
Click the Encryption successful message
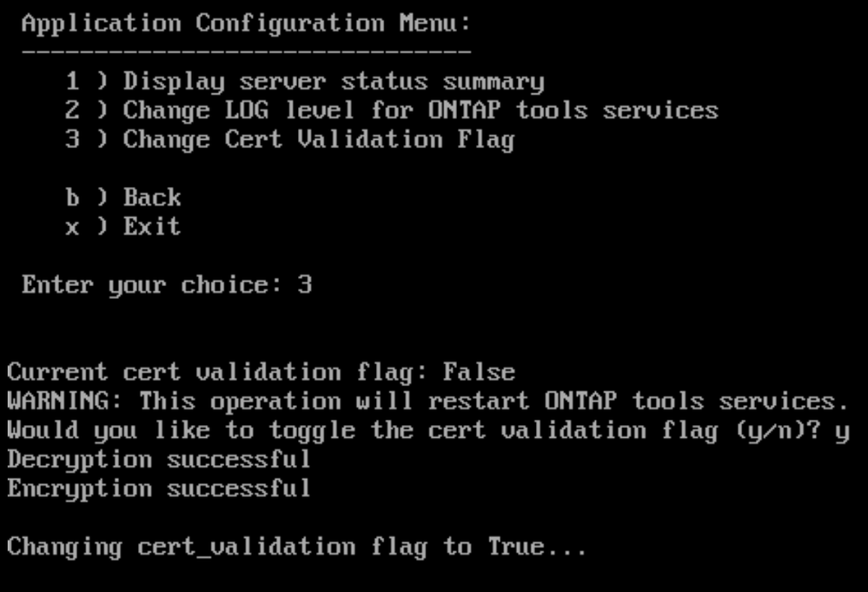pyautogui.click(x=159, y=489)
